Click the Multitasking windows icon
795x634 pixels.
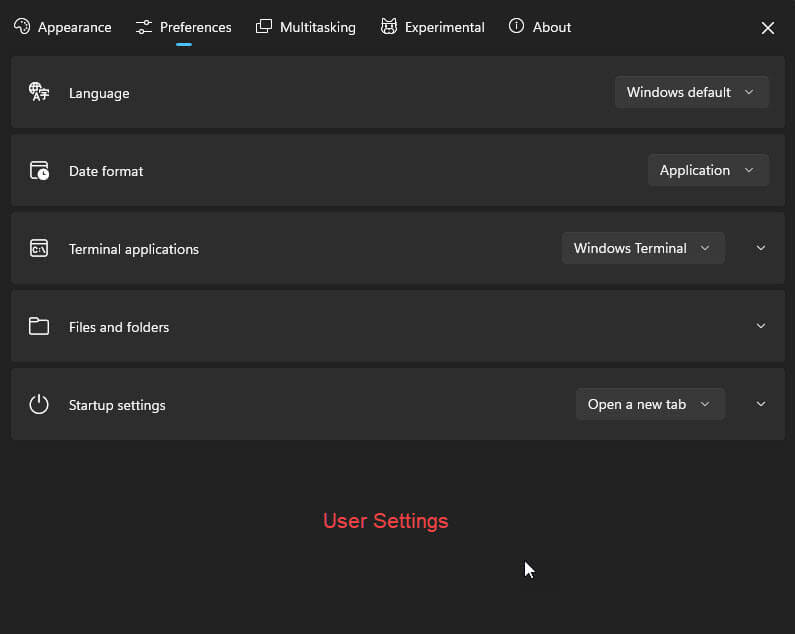264,26
